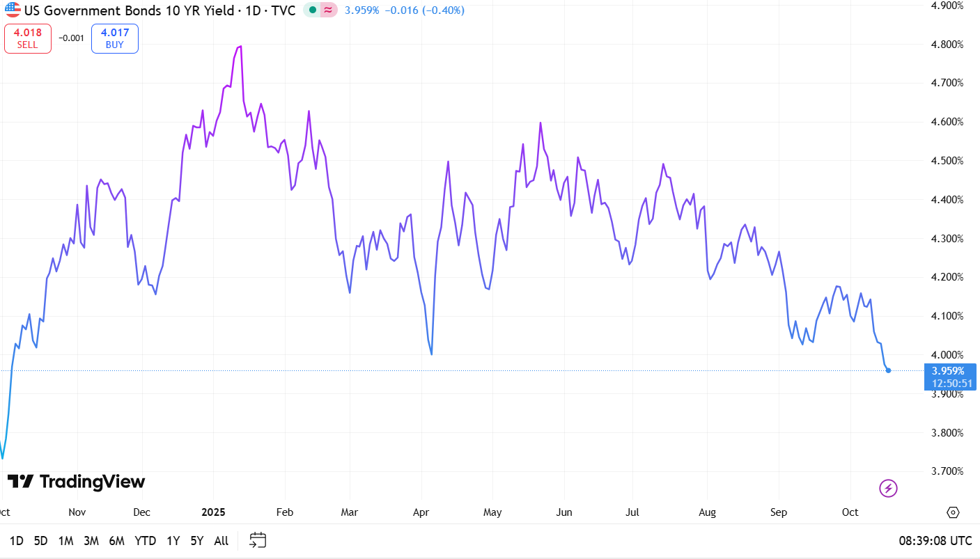Open chart settings hexagon icon
The width and height of the screenshot is (980, 559).
pos(953,512)
